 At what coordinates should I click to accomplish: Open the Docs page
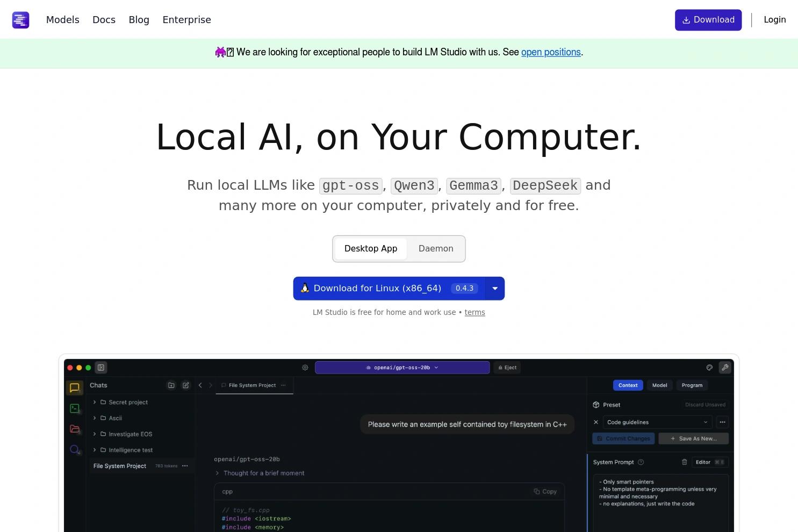point(104,20)
